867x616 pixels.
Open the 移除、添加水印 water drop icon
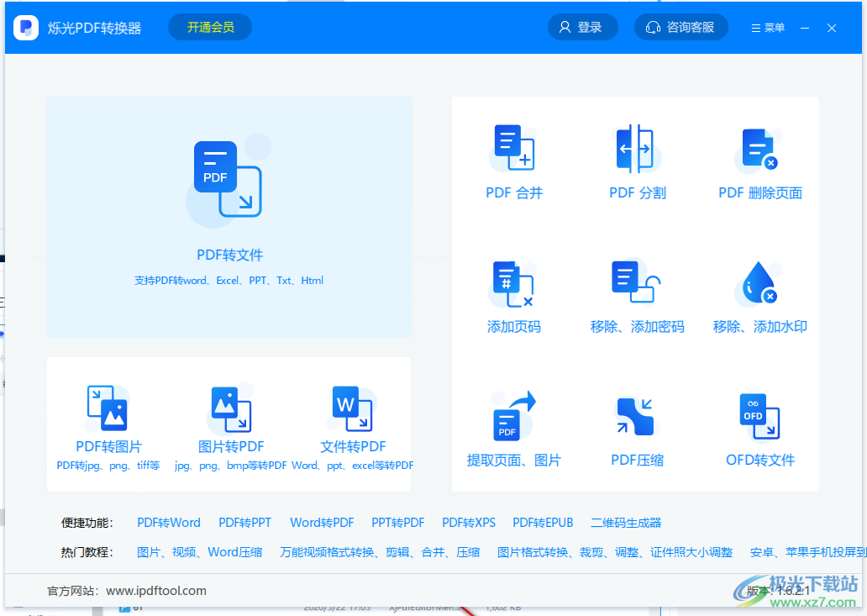click(x=759, y=282)
